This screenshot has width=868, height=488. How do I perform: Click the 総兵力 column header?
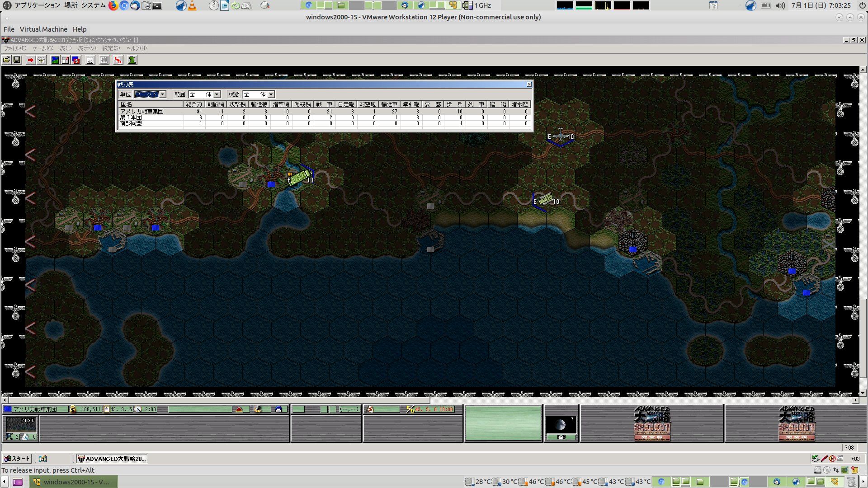pos(194,104)
